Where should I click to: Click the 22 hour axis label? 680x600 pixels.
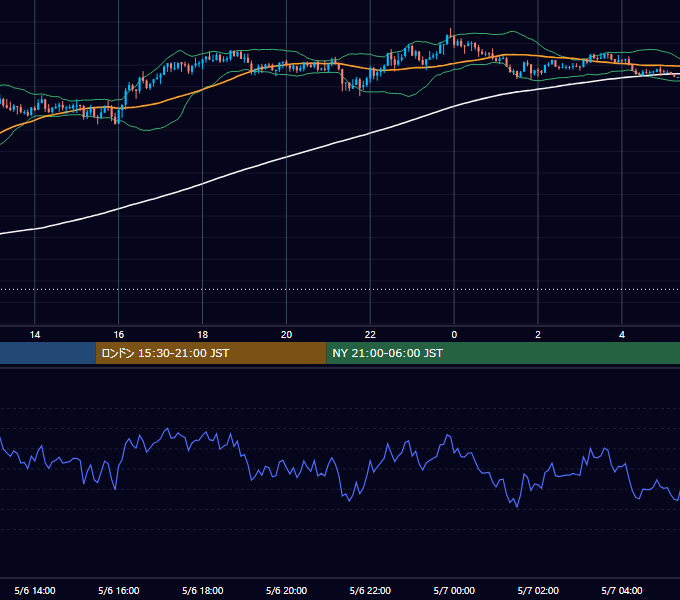pos(370,335)
